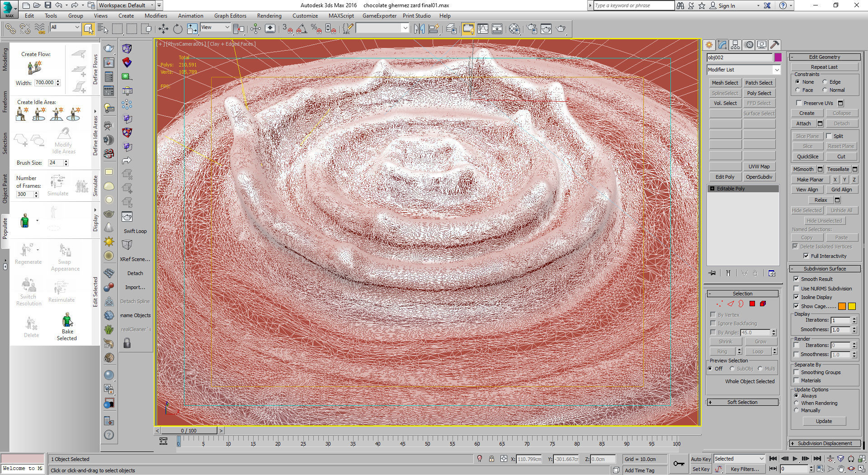
Task: Click the yellow Show Cage color swatch
Action: coord(852,306)
